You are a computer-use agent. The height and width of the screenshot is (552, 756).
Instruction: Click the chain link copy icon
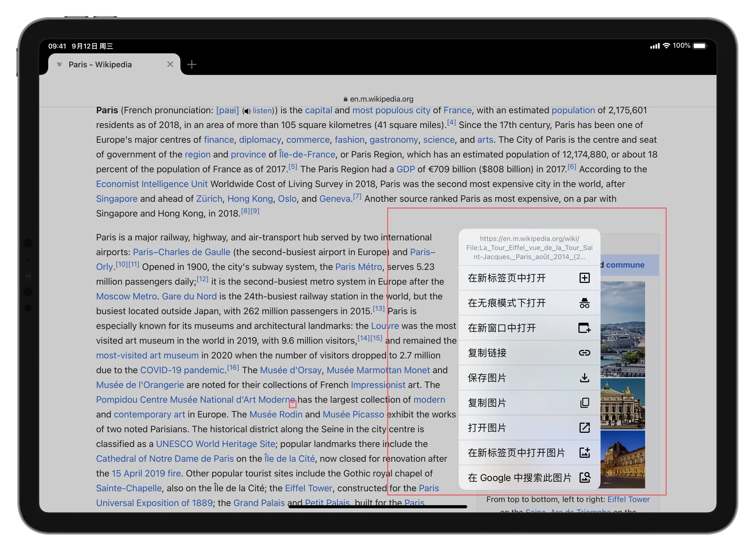click(584, 353)
